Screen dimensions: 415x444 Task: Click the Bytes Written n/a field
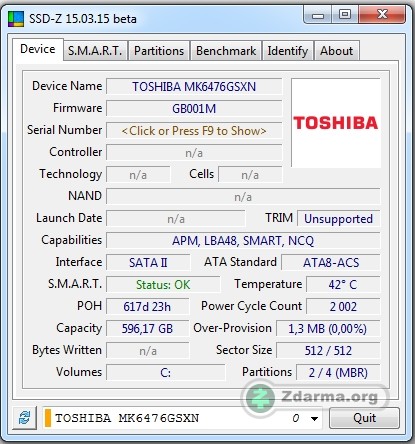tap(147, 351)
